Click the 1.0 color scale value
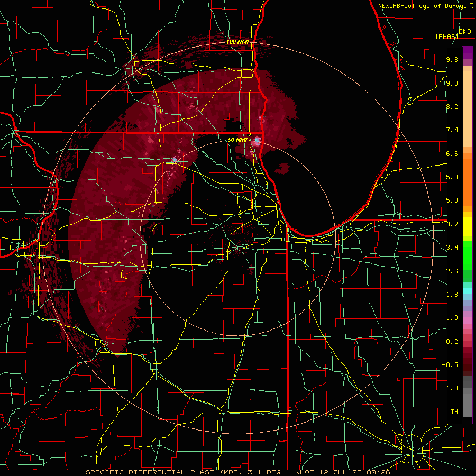 point(452,318)
